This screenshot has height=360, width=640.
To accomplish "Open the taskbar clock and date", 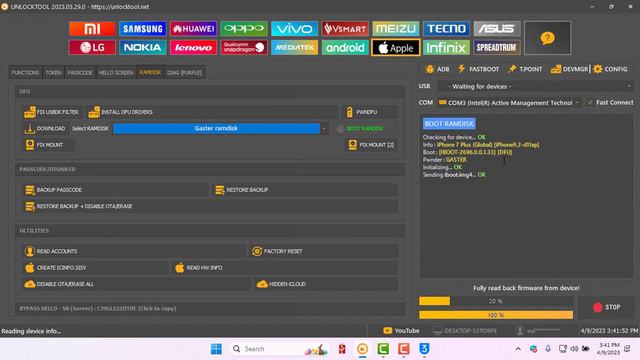I will point(609,349).
